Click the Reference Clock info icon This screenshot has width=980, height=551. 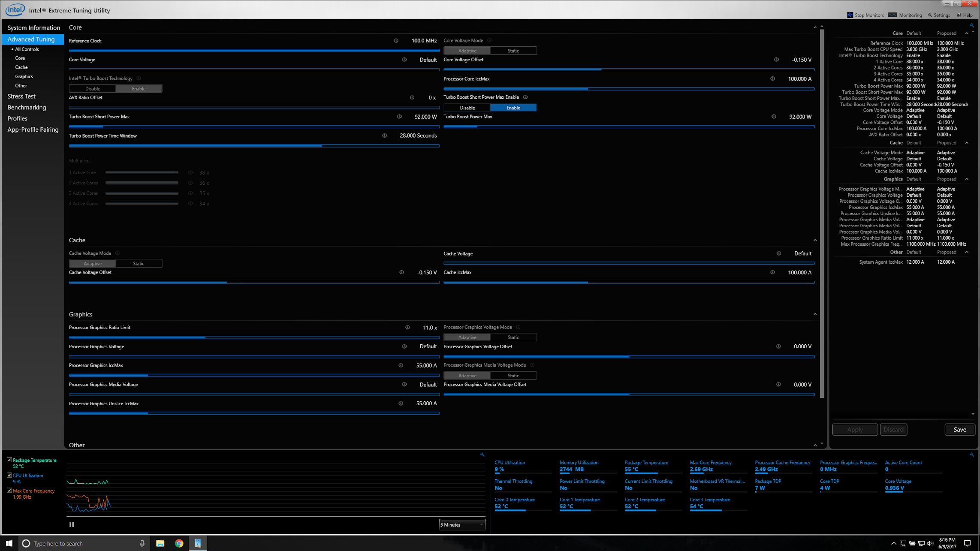pos(396,41)
